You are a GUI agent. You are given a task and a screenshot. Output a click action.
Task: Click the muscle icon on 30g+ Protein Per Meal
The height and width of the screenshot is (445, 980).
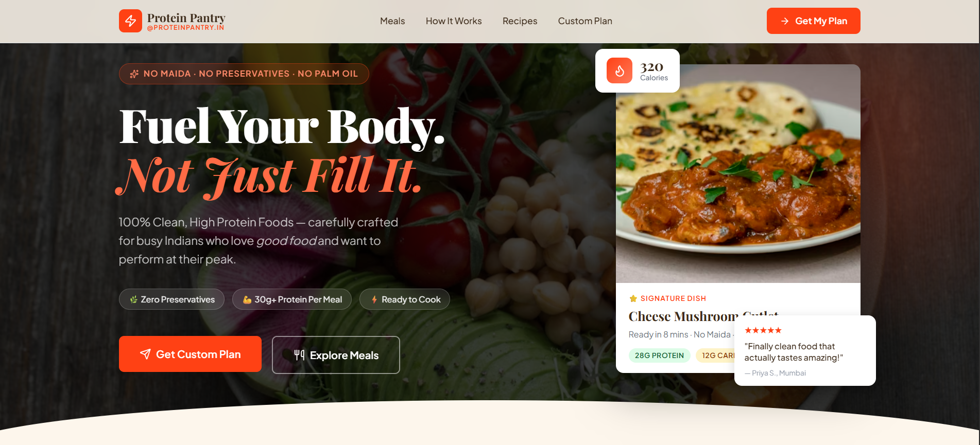[247, 299]
